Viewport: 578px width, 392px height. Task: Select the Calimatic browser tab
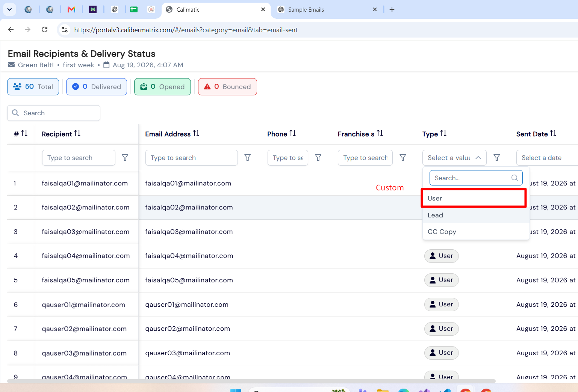tap(216, 10)
